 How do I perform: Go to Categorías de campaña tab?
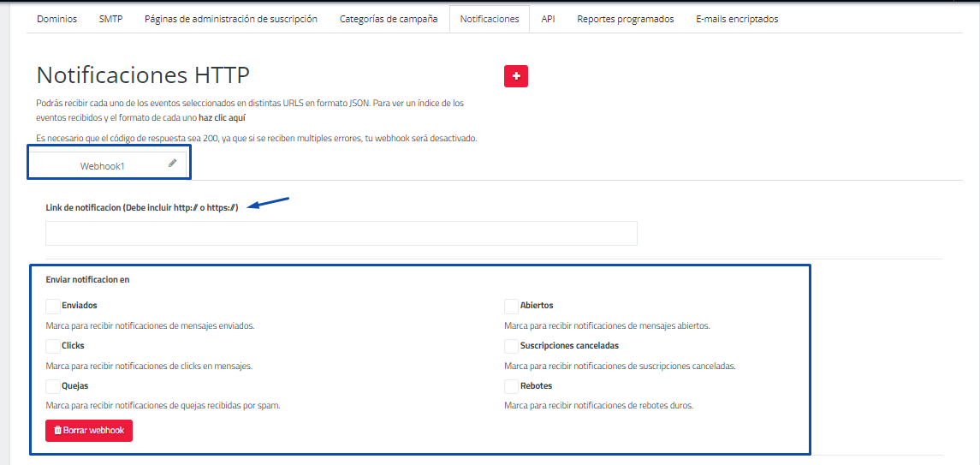pos(388,19)
